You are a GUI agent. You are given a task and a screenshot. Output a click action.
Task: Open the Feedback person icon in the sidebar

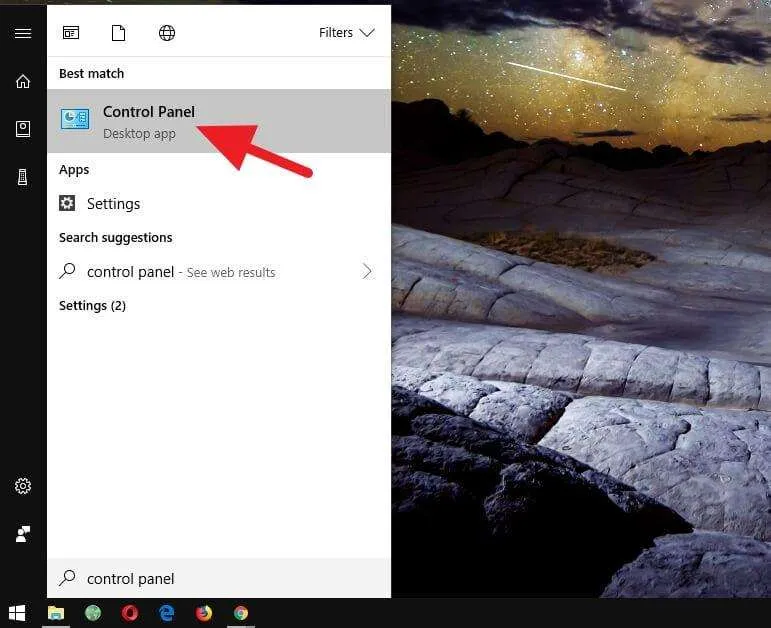(23, 534)
